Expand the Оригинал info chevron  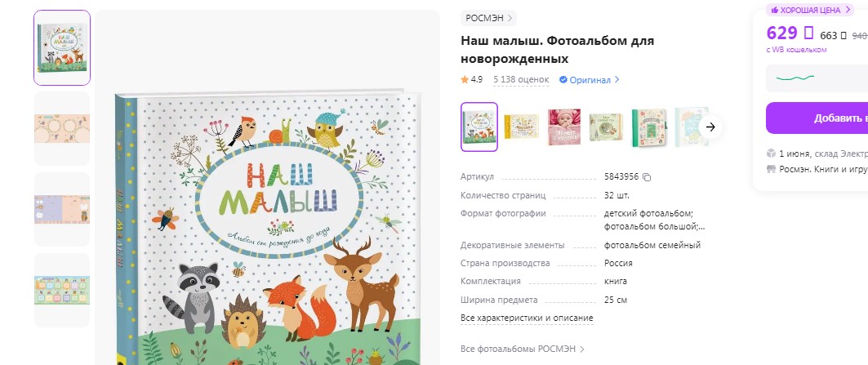[617, 80]
